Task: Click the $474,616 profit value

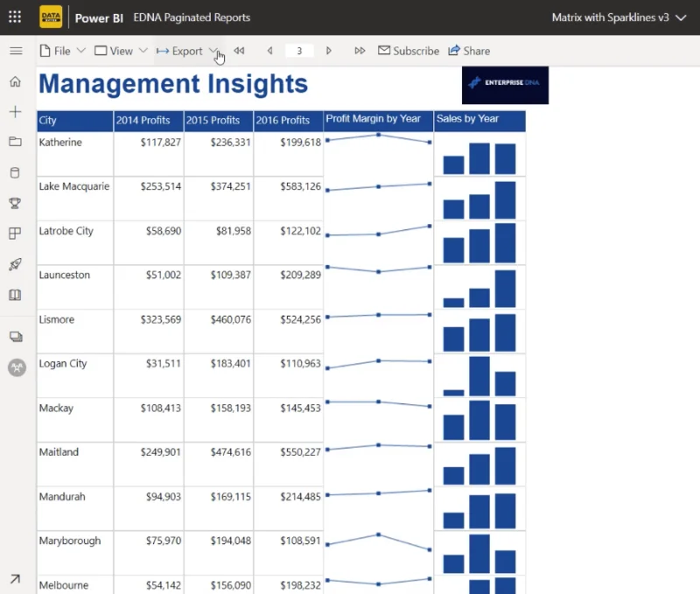Action: (231, 452)
